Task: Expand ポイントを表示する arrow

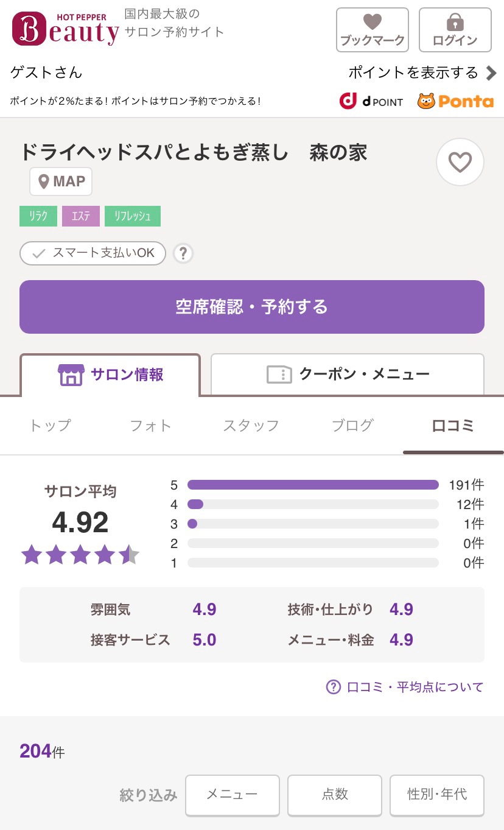Action: coord(491,73)
